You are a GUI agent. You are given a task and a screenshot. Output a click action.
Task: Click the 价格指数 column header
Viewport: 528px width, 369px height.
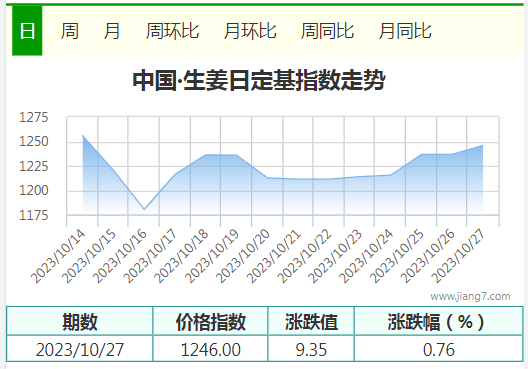click(x=210, y=321)
